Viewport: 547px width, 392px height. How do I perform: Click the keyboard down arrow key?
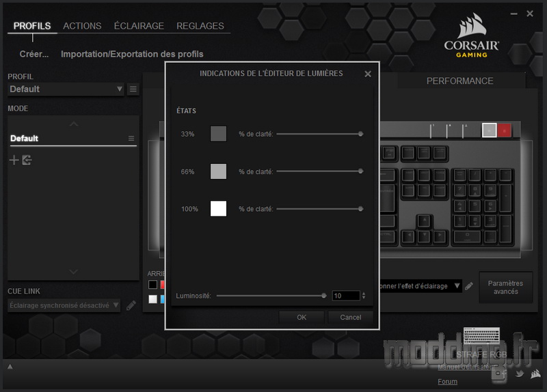(424, 236)
